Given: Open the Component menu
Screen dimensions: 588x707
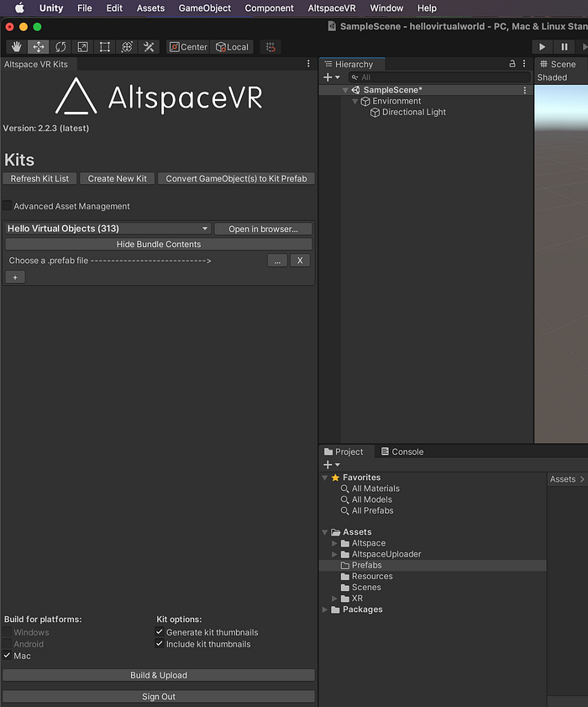Looking at the screenshot, I should point(269,8).
